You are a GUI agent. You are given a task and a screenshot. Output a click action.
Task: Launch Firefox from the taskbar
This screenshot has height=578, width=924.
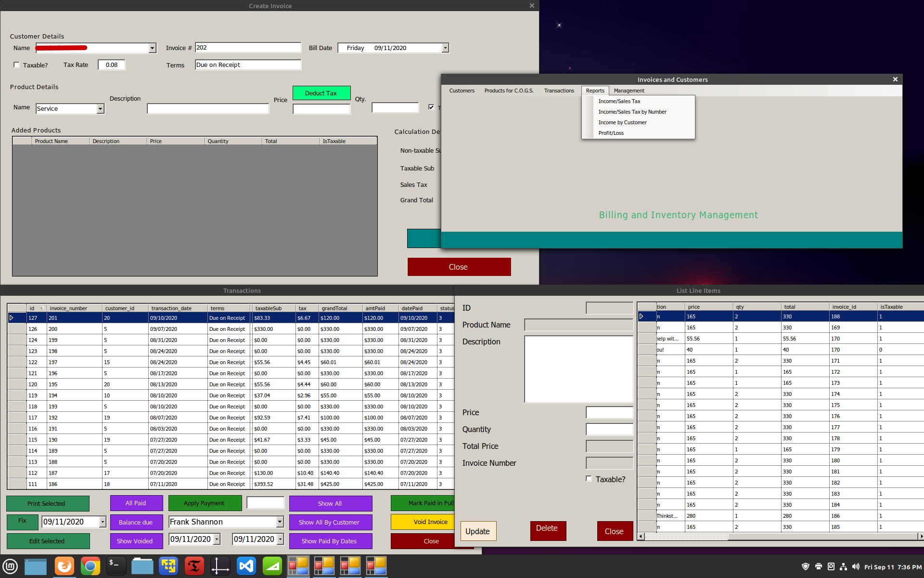[x=64, y=566]
